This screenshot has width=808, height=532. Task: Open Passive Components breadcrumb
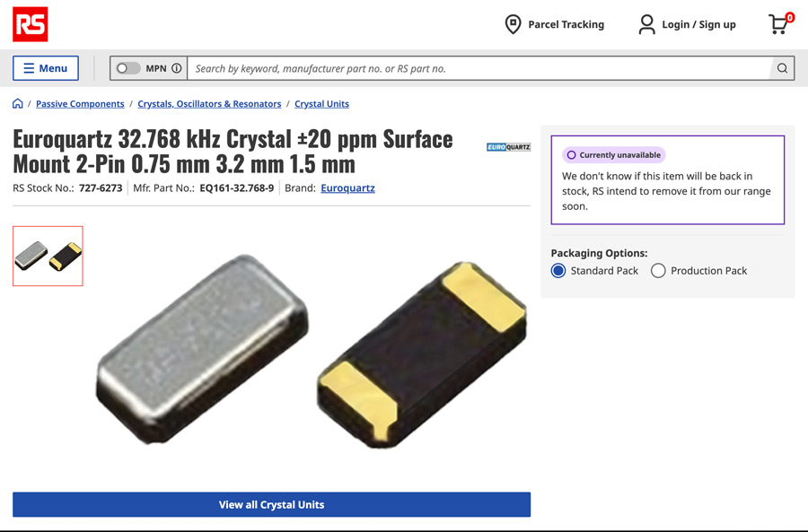(x=80, y=104)
